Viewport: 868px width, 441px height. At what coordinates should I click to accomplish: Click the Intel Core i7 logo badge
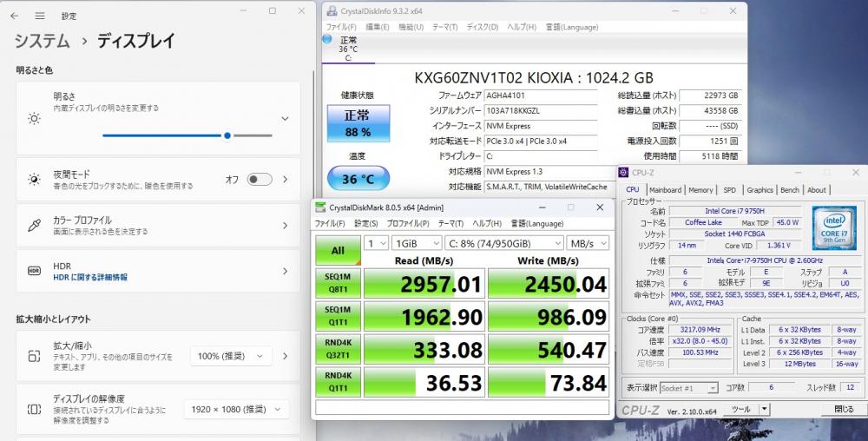pyautogui.click(x=834, y=228)
